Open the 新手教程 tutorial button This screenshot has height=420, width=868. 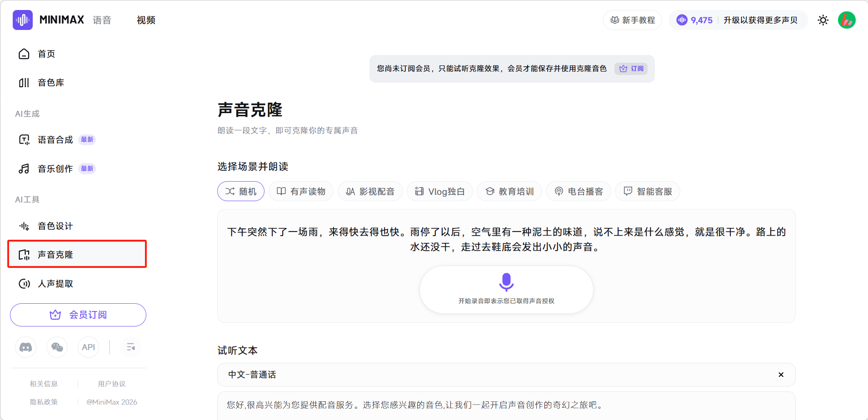click(x=633, y=20)
